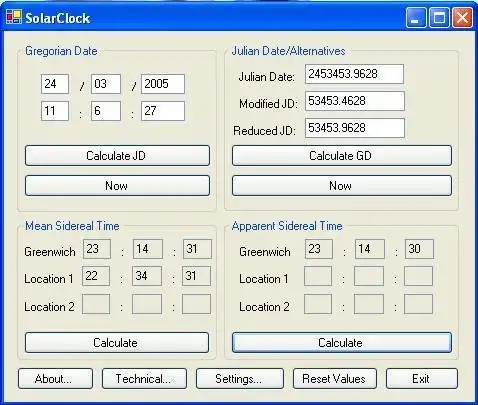
Task: Open the Settings... dialog
Action: tap(240, 379)
